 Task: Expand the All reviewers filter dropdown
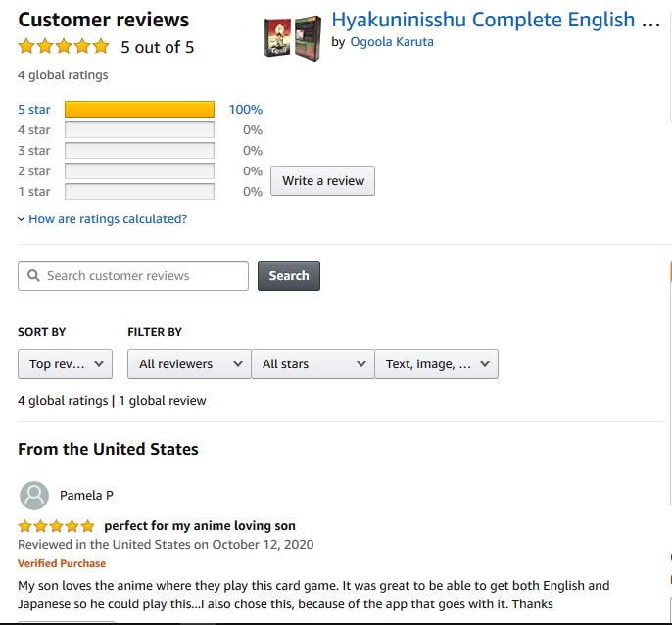click(189, 364)
